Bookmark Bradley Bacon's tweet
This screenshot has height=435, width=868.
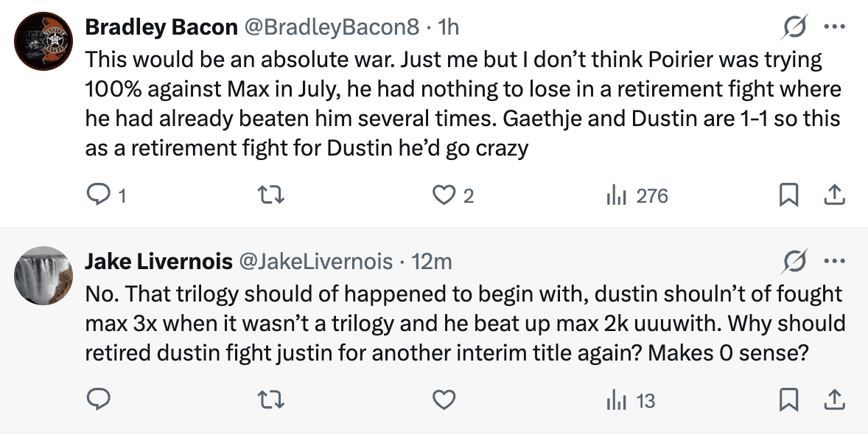tap(788, 195)
